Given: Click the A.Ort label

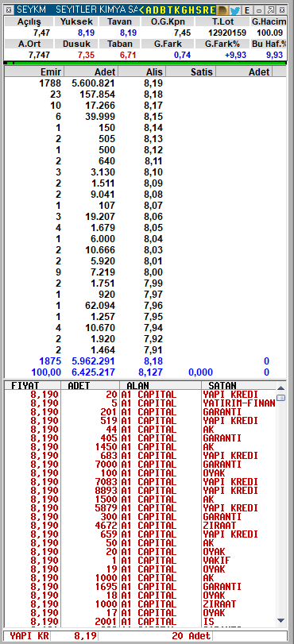Looking at the screenshot, I should pyautogui.click(x=29, y=44).
